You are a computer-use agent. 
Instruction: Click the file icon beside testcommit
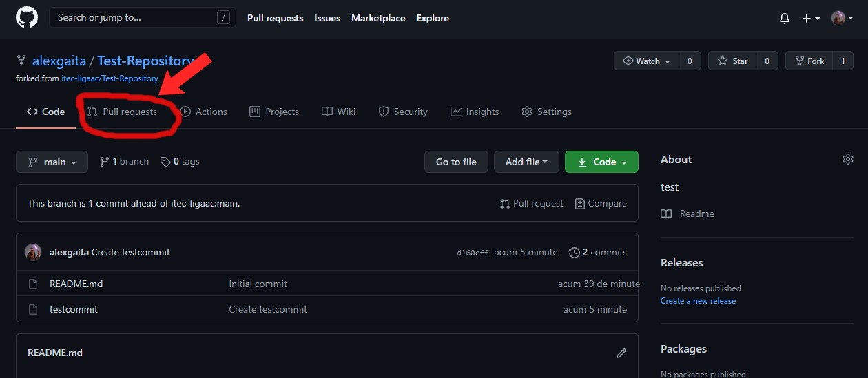pos(32,309)
